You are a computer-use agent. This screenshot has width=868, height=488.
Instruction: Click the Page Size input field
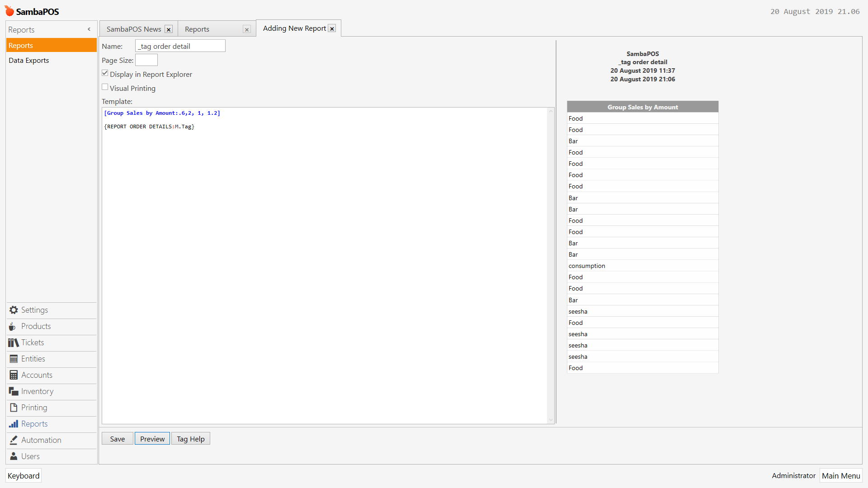coord(146,60)
